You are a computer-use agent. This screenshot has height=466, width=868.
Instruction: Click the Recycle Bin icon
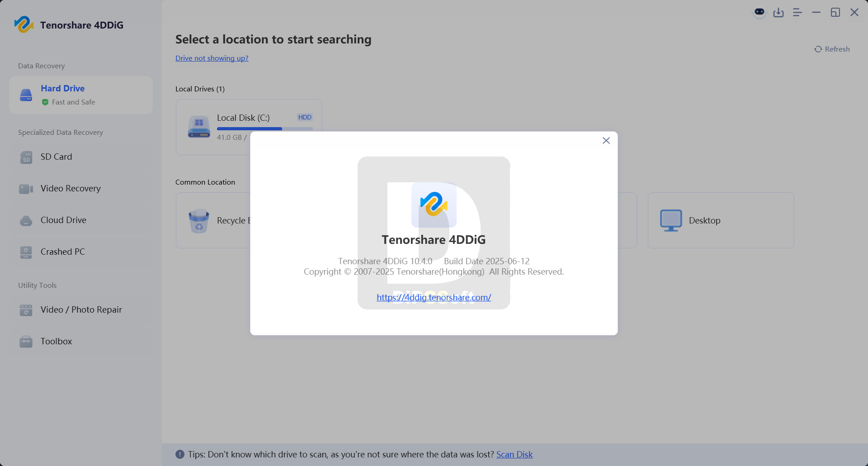(199, 221)
